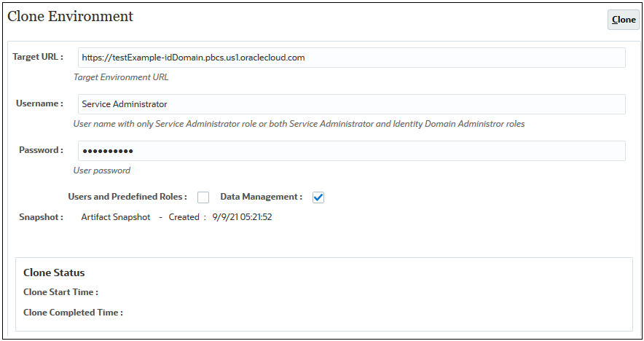
Task: Select the Password input field
Action: (350, 151)
